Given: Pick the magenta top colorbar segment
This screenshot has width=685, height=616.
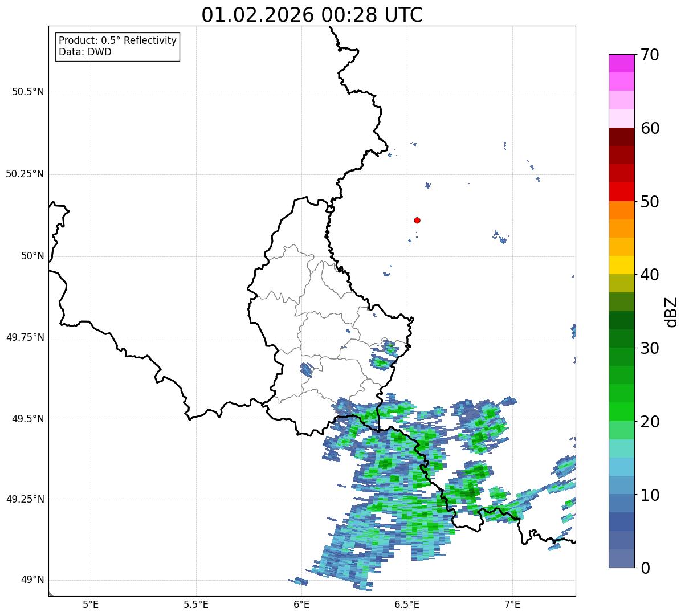Looking at the screenshot, I should [x=621, y=63].
